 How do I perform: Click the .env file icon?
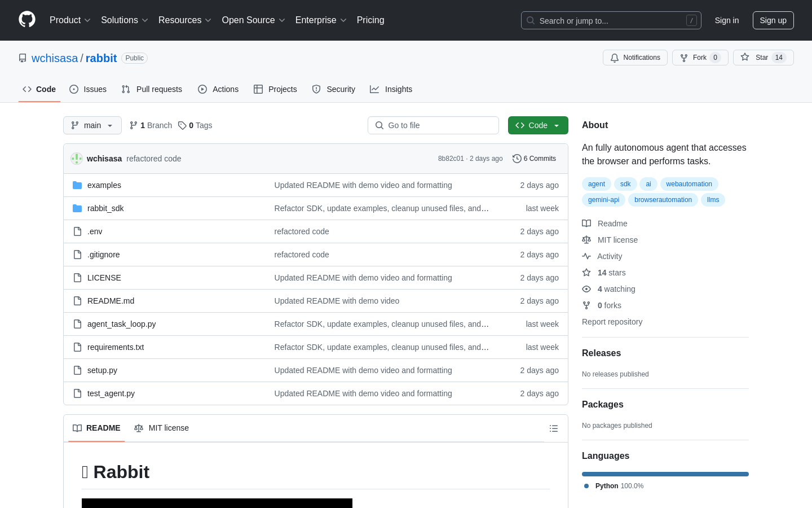point(77,231)
